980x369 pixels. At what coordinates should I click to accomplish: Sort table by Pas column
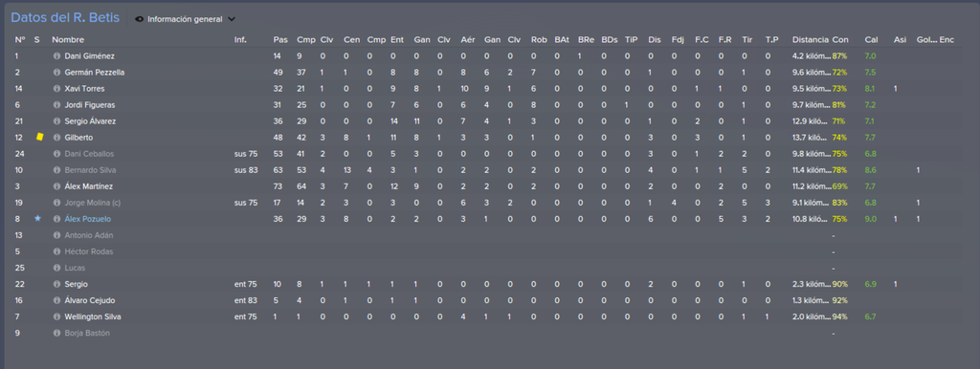(x=280, y=40)
